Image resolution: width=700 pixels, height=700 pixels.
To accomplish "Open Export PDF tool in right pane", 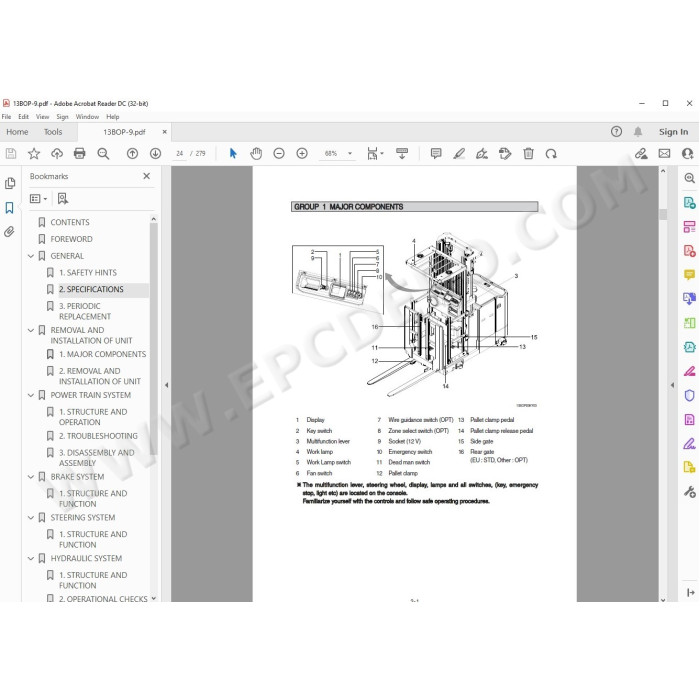I will click(689, 203).
